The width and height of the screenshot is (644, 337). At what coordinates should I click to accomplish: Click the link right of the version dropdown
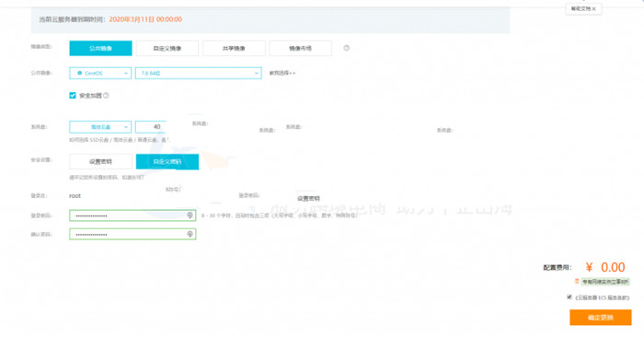click(282, 73)
